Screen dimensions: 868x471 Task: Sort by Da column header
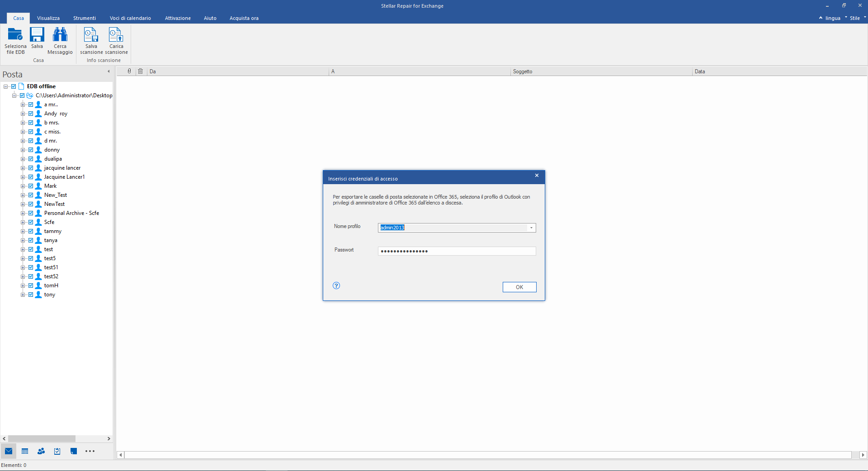[x=238, y=71]
